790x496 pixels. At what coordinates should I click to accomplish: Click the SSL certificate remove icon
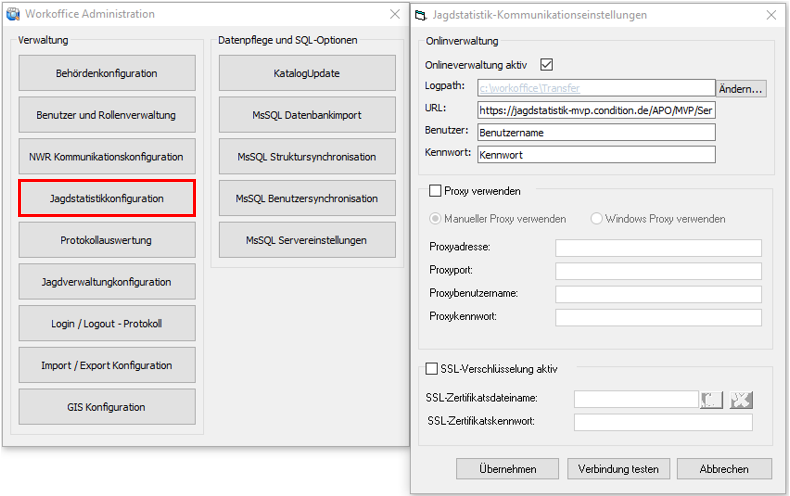pyautogui.click(x=741, y=400)
